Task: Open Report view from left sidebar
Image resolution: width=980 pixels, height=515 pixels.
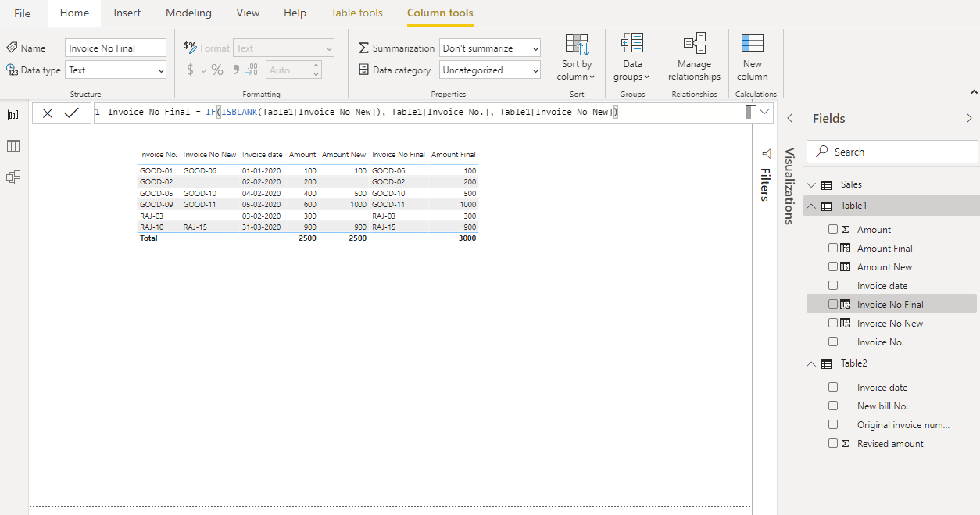Action: coord(13,115)
